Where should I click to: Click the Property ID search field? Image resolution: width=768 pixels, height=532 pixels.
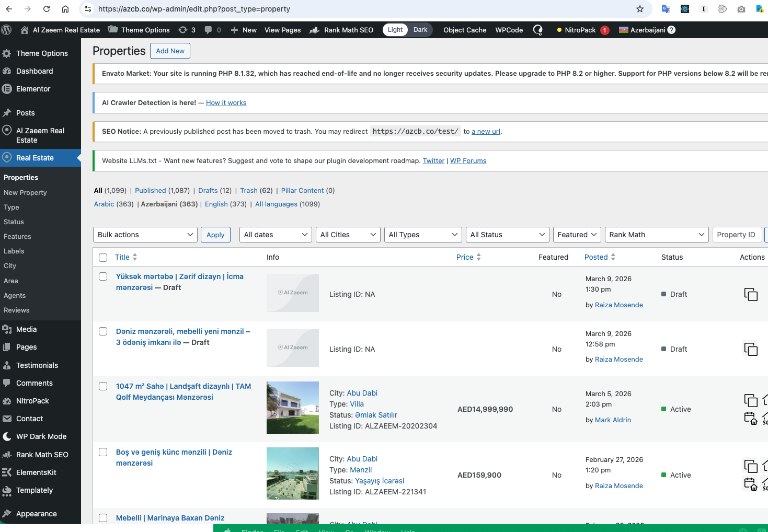pos(736,235)
